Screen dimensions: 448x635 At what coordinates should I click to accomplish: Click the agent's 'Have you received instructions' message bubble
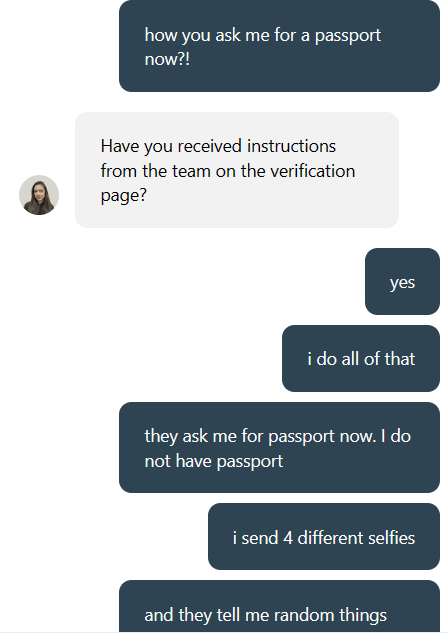(x=237, y=170)
